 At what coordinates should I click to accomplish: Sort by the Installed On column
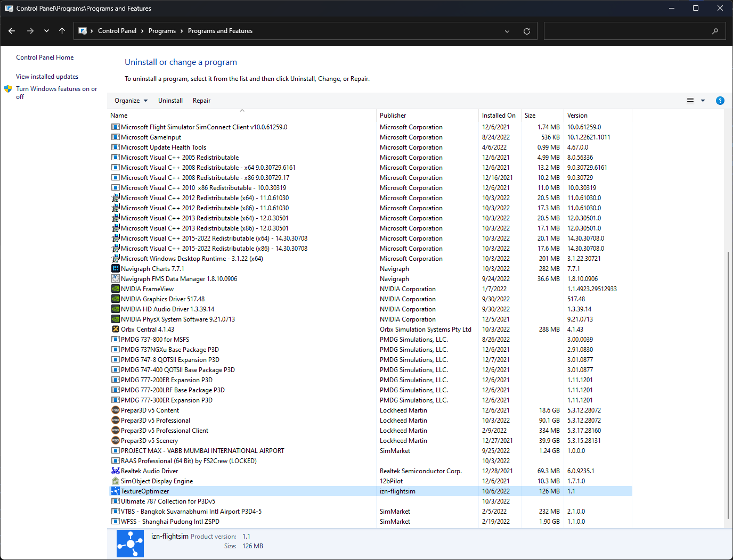[500, 116]
